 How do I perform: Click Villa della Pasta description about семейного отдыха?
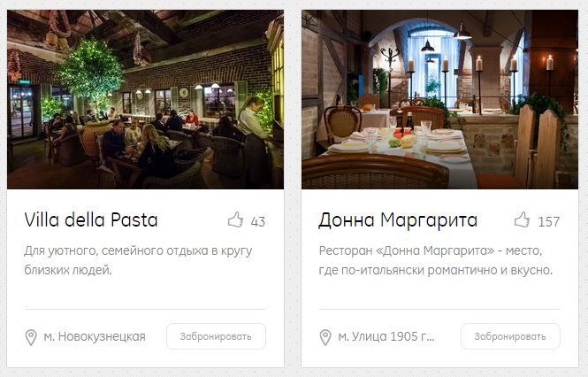pyautogui.click(x=138, y=260)
